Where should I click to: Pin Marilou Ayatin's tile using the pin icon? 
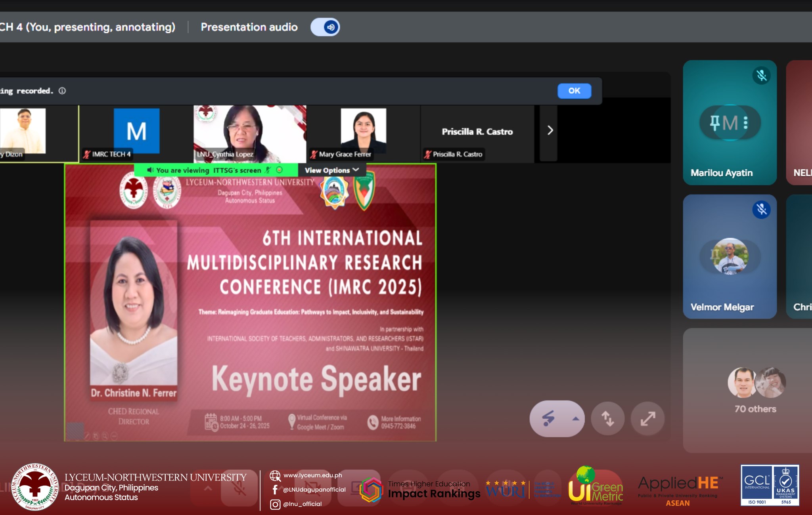[714, 123]
